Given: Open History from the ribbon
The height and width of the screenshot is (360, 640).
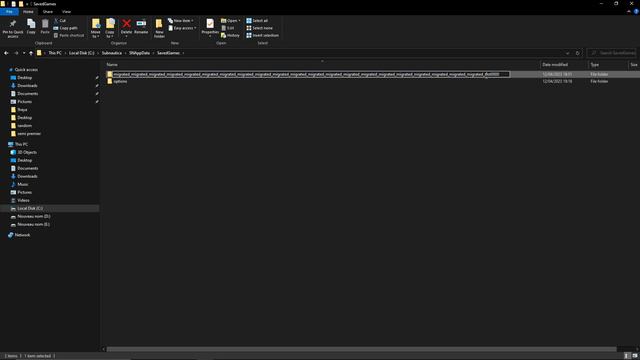Looking at the screenshot, I should coord(230,36).
